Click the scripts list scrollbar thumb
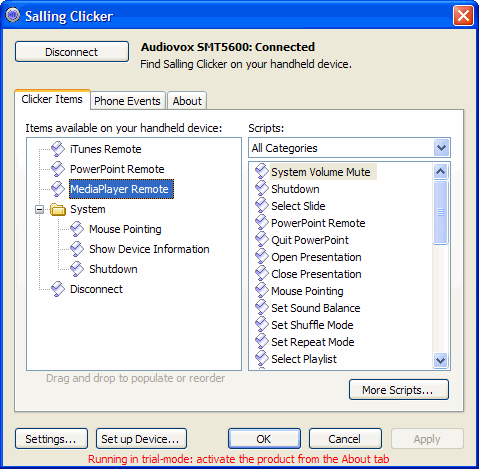The image size is (479, 469). [x=441, y=212]
